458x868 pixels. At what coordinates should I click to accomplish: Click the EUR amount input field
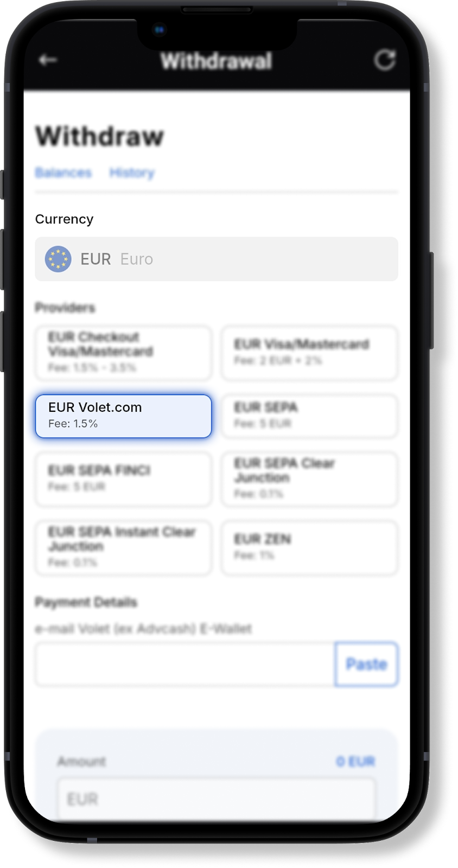tap(217, 799)
